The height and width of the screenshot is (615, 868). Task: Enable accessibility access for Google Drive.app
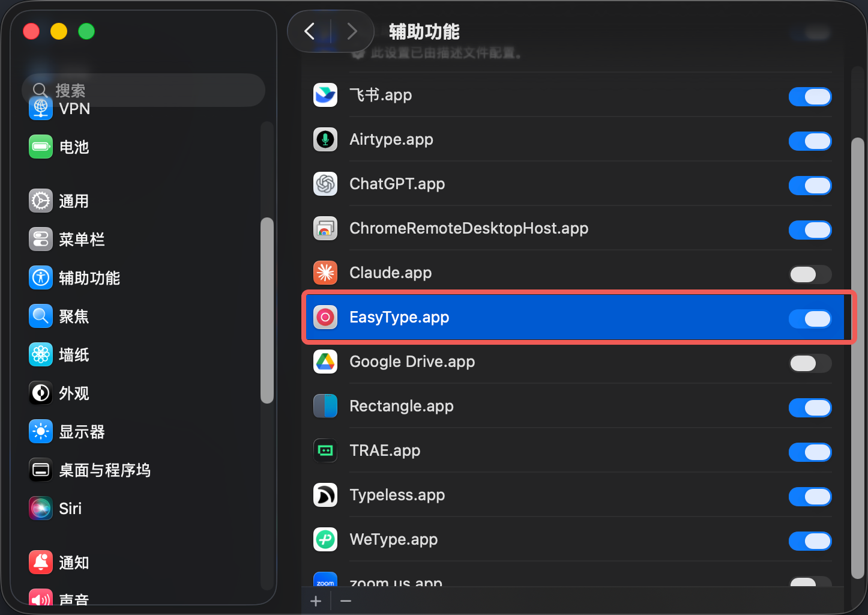click(x=810, y=363)
